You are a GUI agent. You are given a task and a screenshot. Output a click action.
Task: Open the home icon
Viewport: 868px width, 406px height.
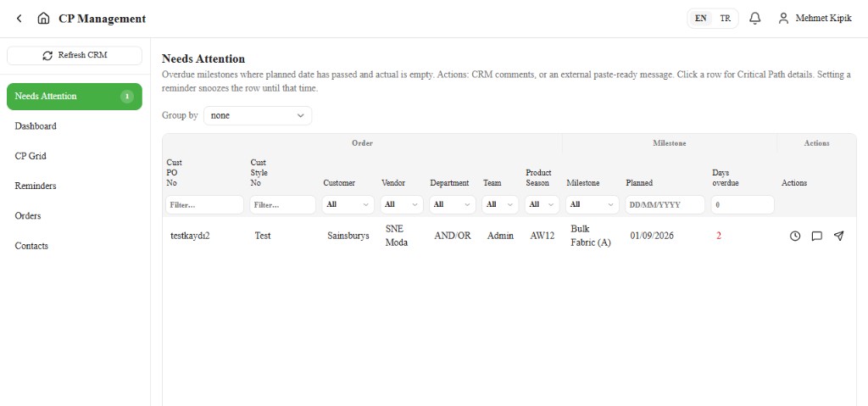coord(43,19)
